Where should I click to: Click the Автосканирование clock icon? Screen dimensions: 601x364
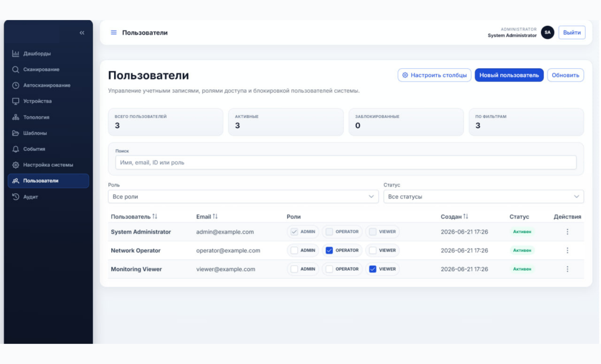(x=15, y=85)
